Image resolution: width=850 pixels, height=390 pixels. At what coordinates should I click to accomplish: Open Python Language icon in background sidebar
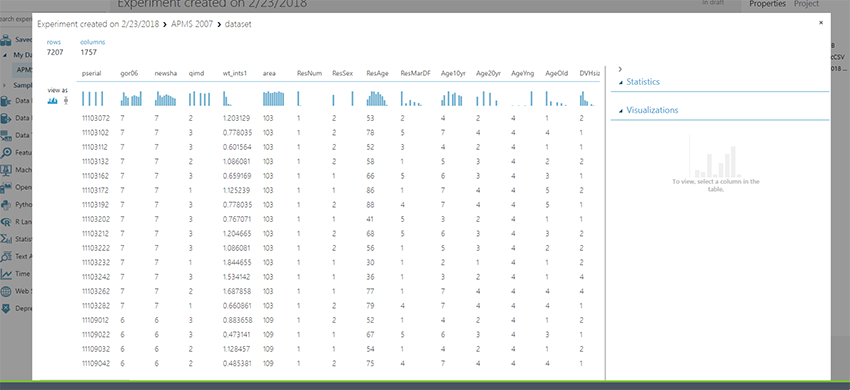coord(7,205)
